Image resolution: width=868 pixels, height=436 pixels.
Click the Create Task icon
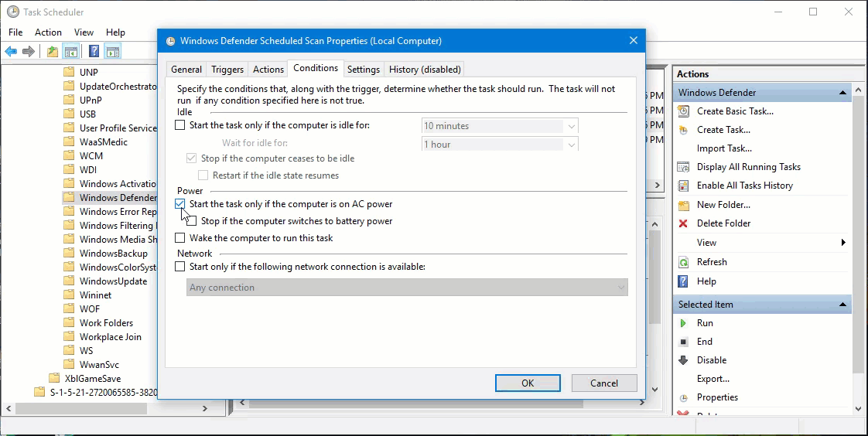tap(684, 130)
